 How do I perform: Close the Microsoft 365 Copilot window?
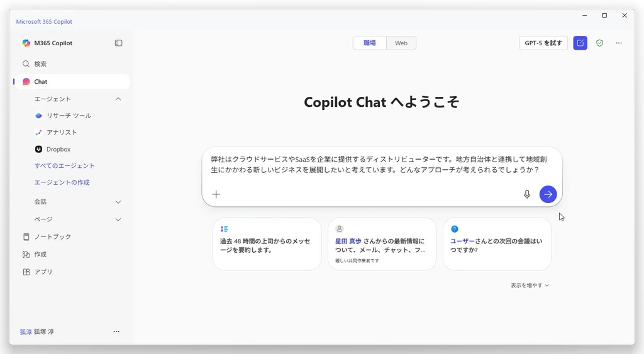point(625,16)
